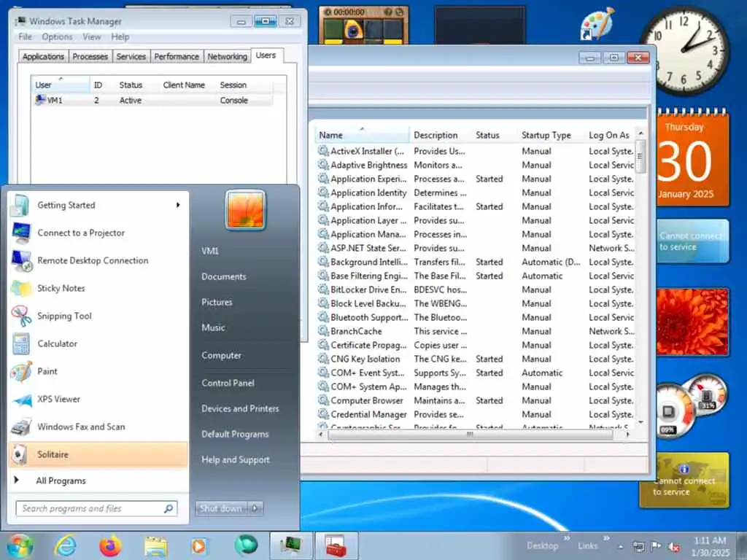Click the calendar gadget showing Thursday 30
This screenshot has width=747, height=560.
[692, 158]
